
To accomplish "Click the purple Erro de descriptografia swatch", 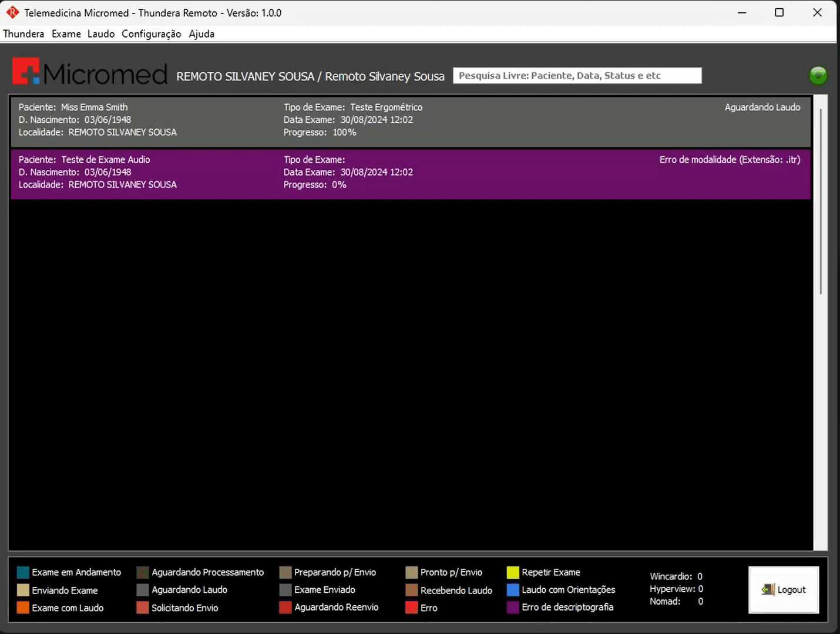I will [x=513, y=608].
